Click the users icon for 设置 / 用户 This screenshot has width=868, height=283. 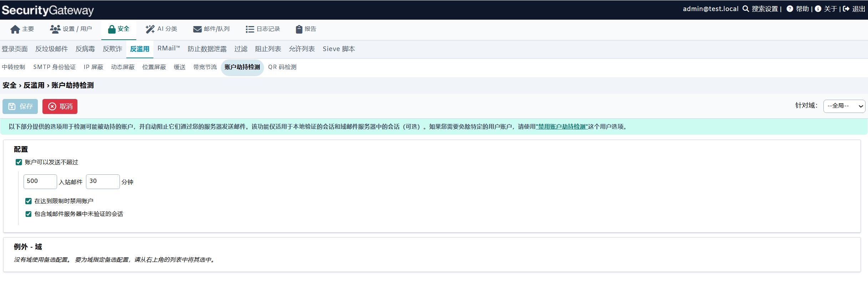pyautogui.click(x=55, y=29)
